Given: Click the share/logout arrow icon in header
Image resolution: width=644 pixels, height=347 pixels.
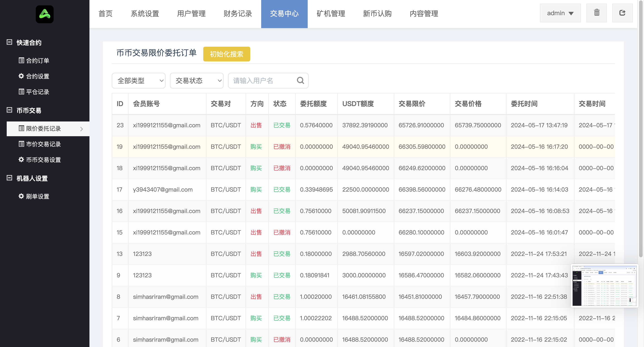Looking at the screenshot, I should 622,13.
